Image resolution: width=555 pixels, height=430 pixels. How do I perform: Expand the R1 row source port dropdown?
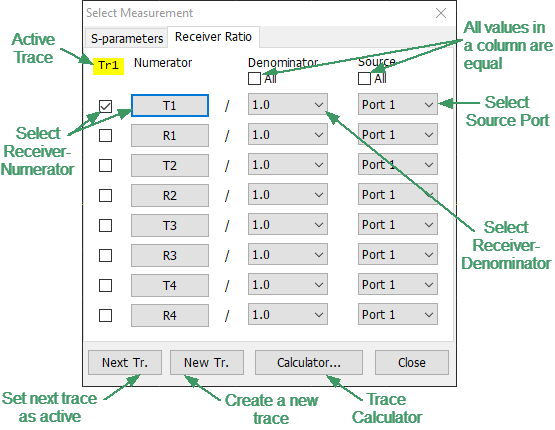[x=398, y=134]
